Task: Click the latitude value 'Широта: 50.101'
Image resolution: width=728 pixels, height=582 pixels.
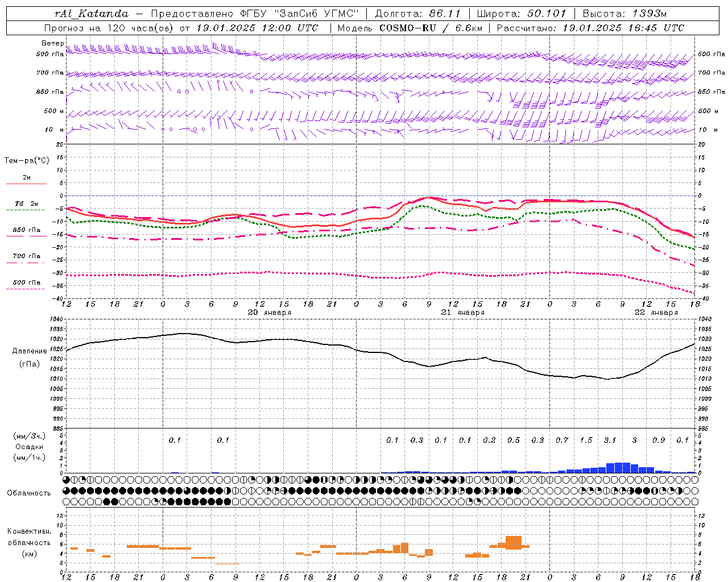Action: 522,14
